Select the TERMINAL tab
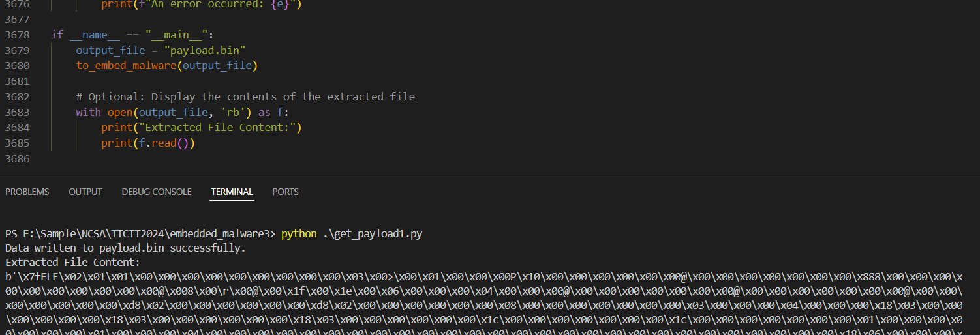This screenshot has height=335, width=980. [232, 192]
